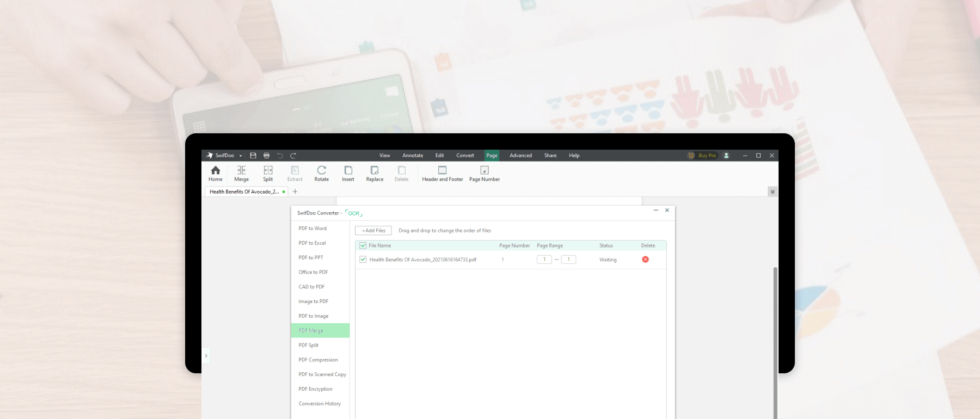Select the Page menu tab
This screenshot has width=980, height=419.
(x=492, y=156)
